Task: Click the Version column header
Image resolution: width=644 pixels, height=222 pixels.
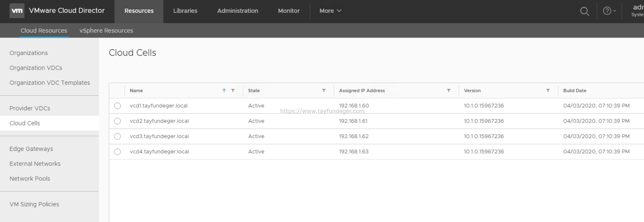Action: click(472, 91)
